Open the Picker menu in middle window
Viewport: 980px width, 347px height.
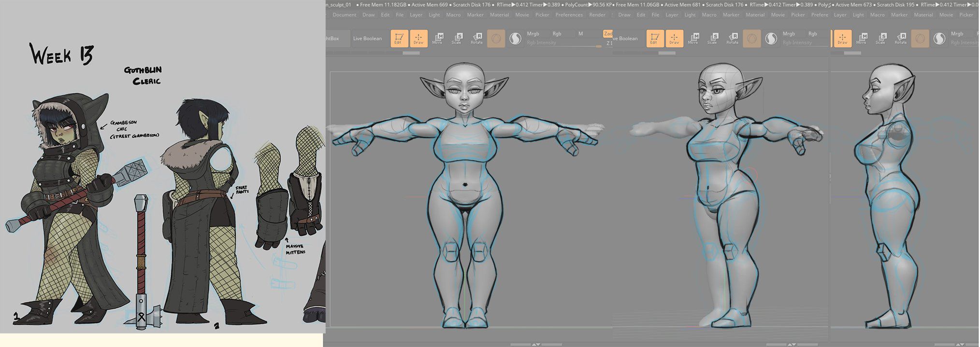798,15
